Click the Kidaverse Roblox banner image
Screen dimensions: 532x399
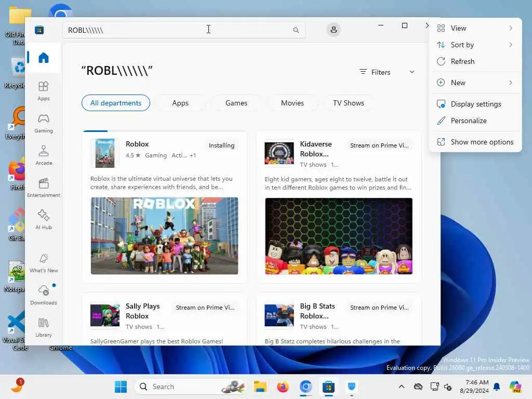339,236
